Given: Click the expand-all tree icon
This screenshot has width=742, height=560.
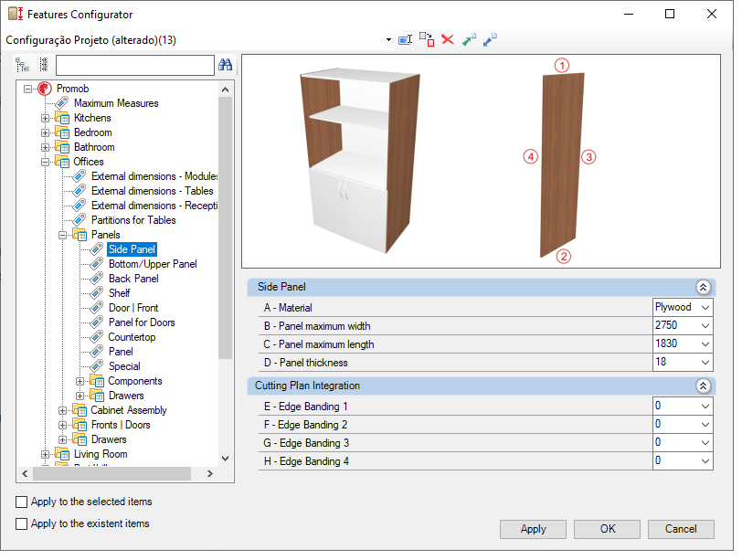Looking at the screenshot, I should [x=22, y=65].
